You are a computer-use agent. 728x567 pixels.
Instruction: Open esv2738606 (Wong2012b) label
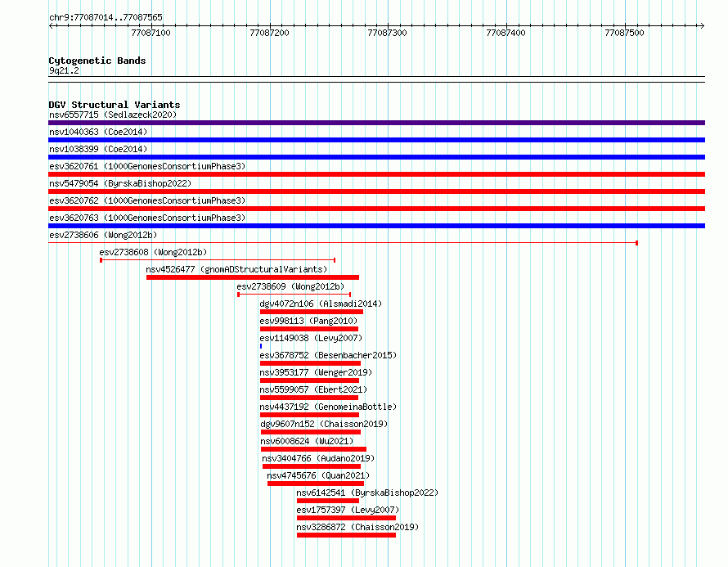103,235
